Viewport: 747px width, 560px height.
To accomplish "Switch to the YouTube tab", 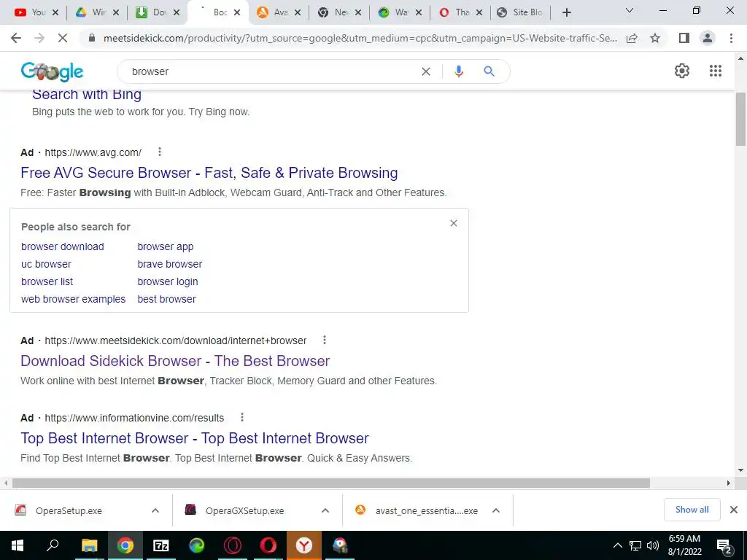I will [x=29, y=12].
